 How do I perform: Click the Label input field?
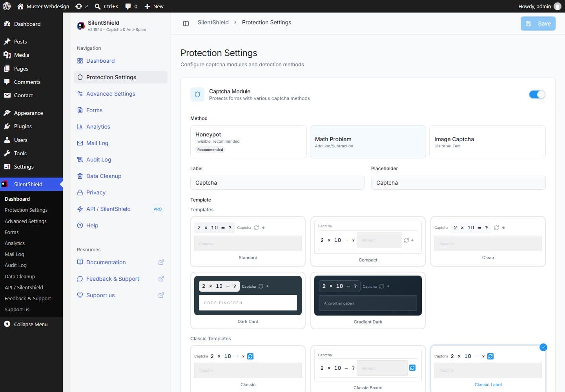[277, 183]
